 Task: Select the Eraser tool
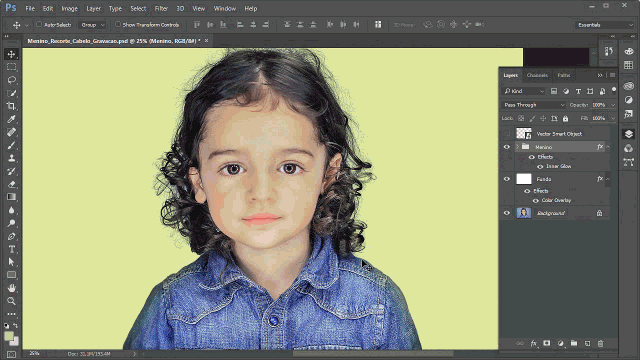11,184
